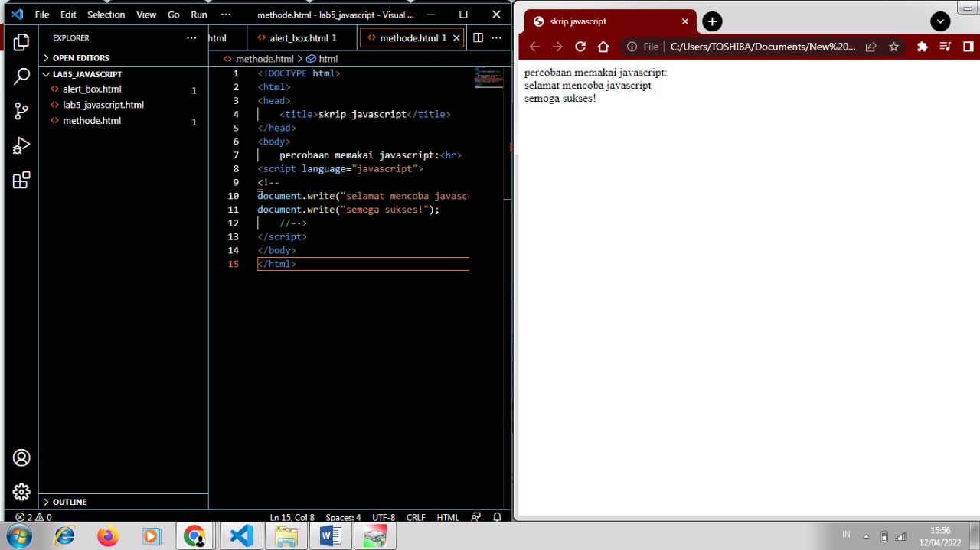Bookmark the page using the star icon
Image resolution: width=980 pixels, height=550 pixels.
893,47
